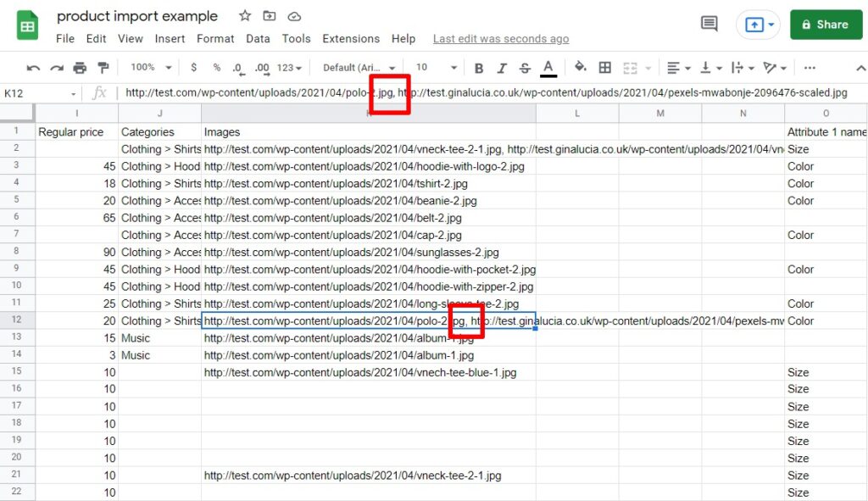
Task: Open the font size dropdown
Action: point(435,66)
